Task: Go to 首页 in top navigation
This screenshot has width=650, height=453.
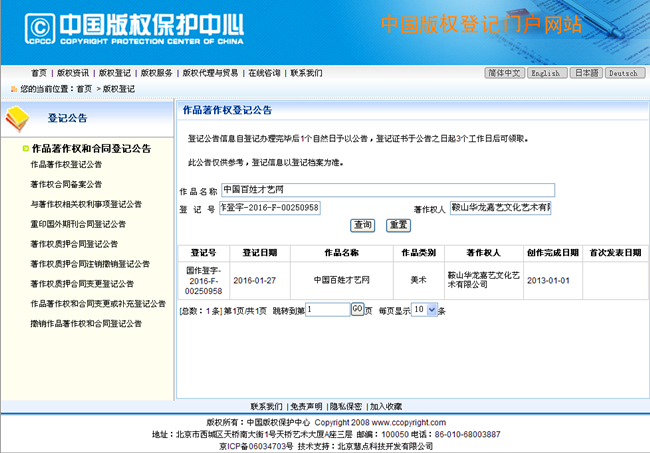Action: point(38,73)
